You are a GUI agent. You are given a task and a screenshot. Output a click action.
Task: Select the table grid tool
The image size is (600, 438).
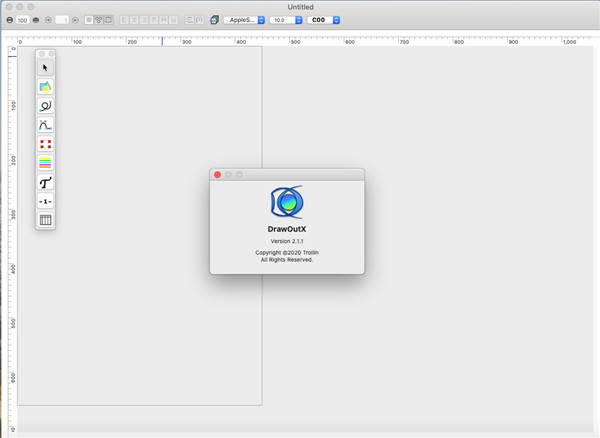tap(45, 220)
